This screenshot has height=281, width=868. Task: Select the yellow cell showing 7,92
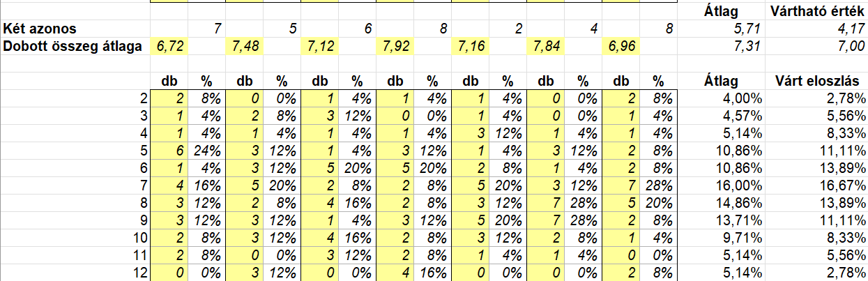click(x=395, y=47)
